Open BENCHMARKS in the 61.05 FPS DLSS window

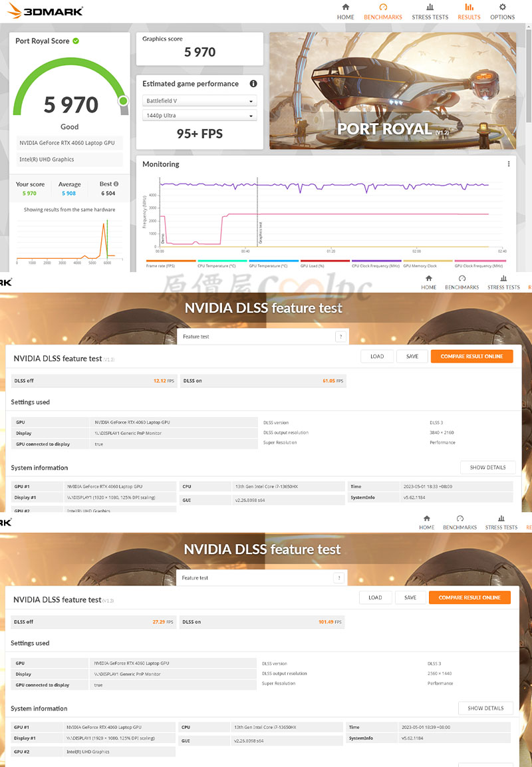click(x=462, y=282)
